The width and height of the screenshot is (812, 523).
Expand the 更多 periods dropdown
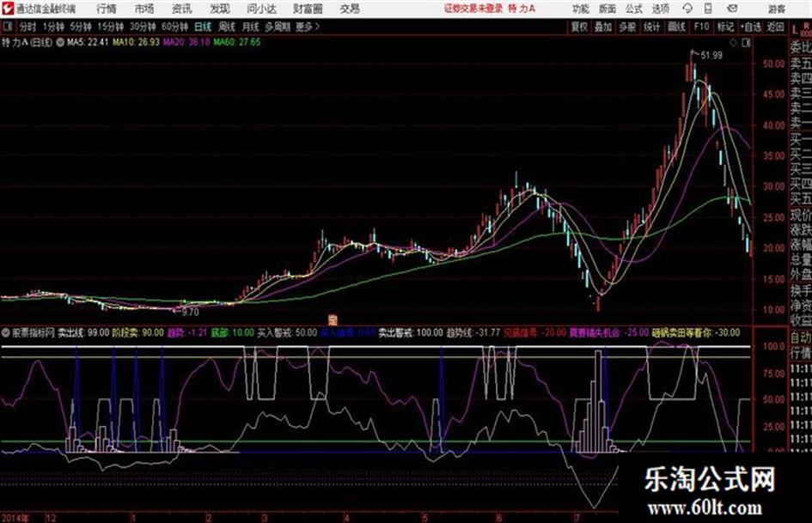(308, 27)
